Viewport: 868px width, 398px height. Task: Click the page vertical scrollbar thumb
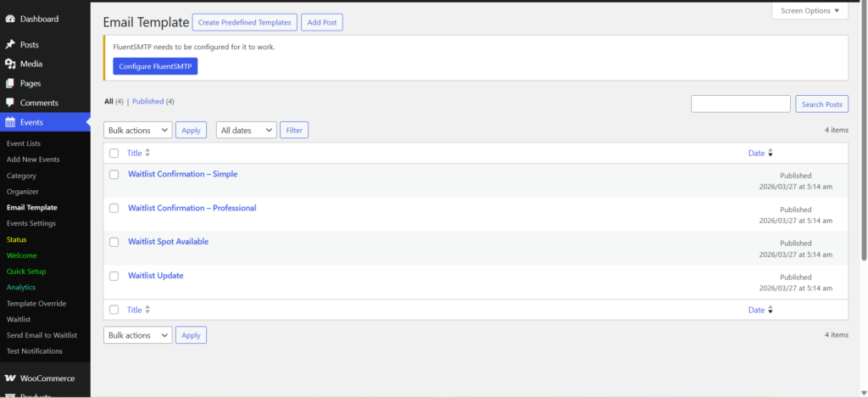pos(864,131)
